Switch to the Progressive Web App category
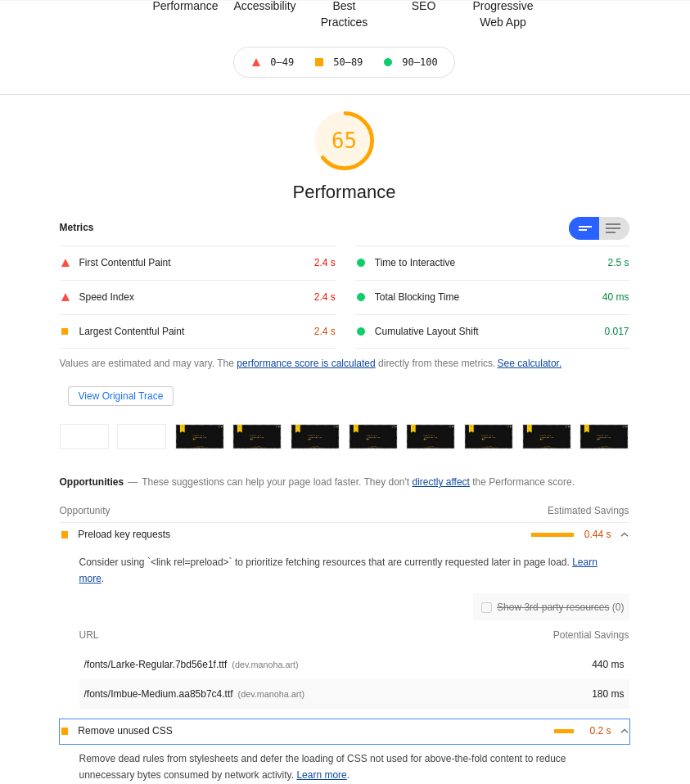Screen dimensions: 690x784 coord(503,14)
